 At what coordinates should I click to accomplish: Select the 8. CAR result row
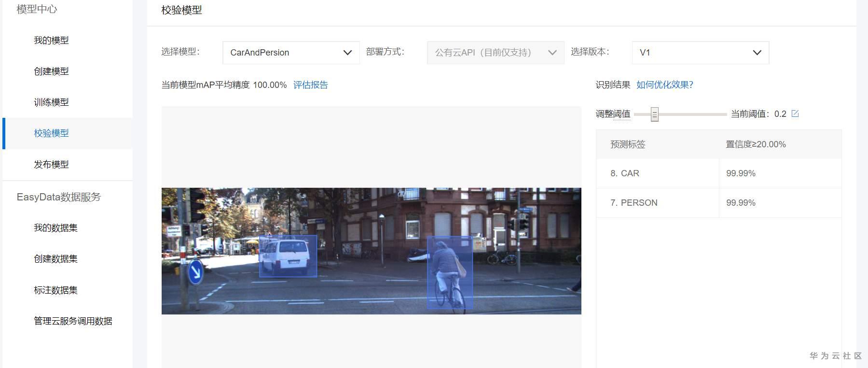click(719, 173)
